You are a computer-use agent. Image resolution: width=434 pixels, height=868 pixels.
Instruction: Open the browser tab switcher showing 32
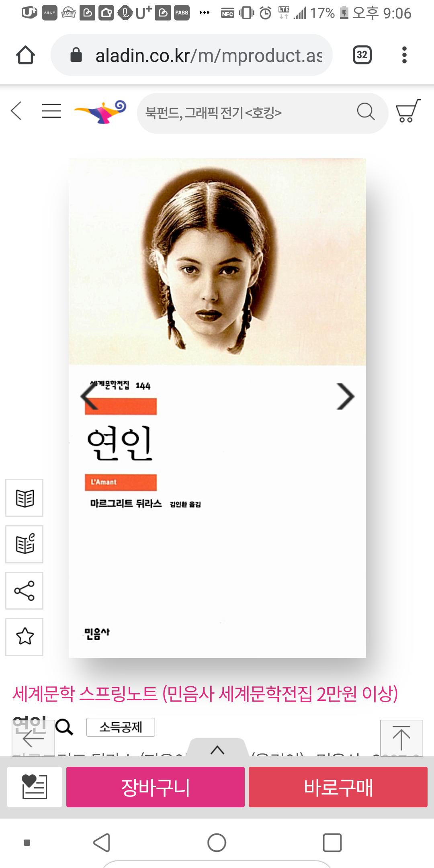click(362, 55)
